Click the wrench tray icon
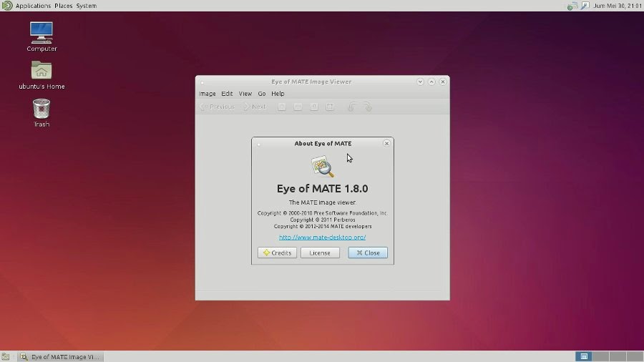This screenshot has height=362, width=644. (585, 6)
